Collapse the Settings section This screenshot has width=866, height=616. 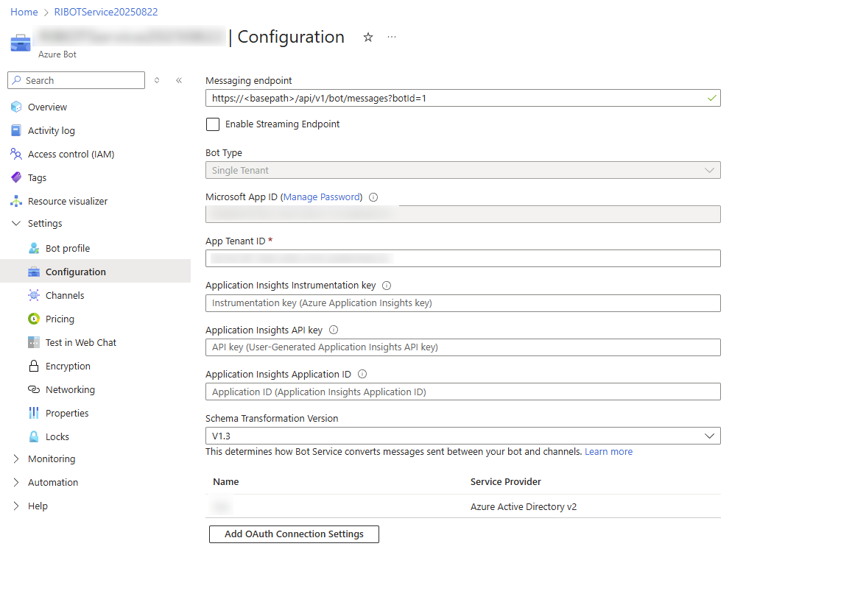(x=16, y=224)
